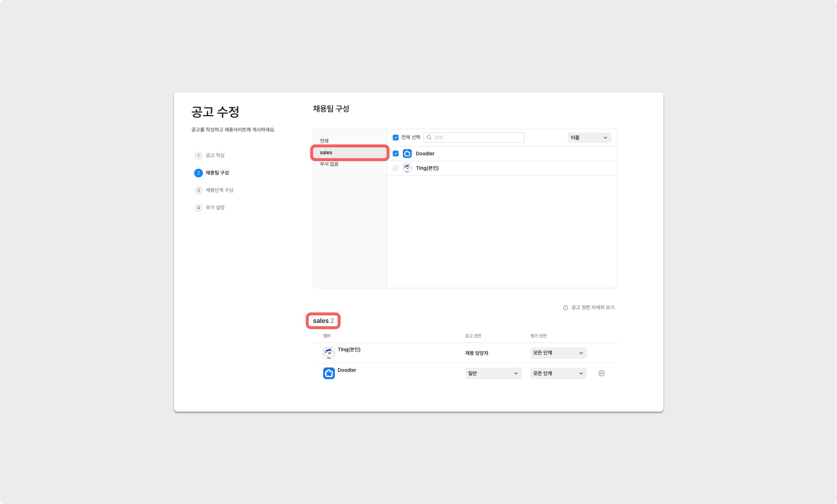
Task: Open 공고 권한 자세히 보기 link
Action: coord(593,307)
